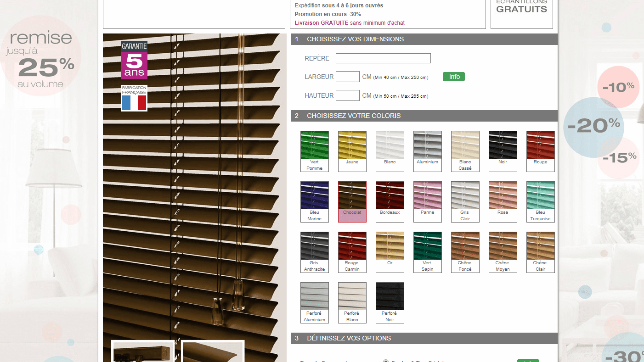Pick the Bleu Turquoise swatch
Image resolution: width=644 pixels, height=362 pixels.
[541, 202]
